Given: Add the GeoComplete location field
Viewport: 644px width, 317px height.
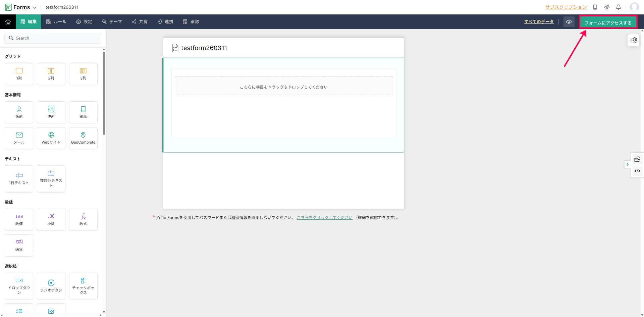Looking at the screenshot, I should [x=83, y=138].
